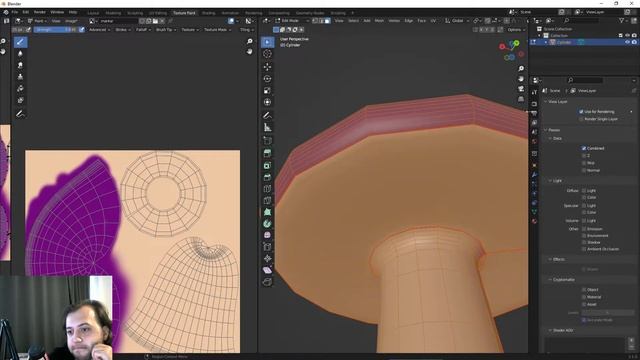
Task: Activate the viewport Annotate tool
Action: [267, 116]
